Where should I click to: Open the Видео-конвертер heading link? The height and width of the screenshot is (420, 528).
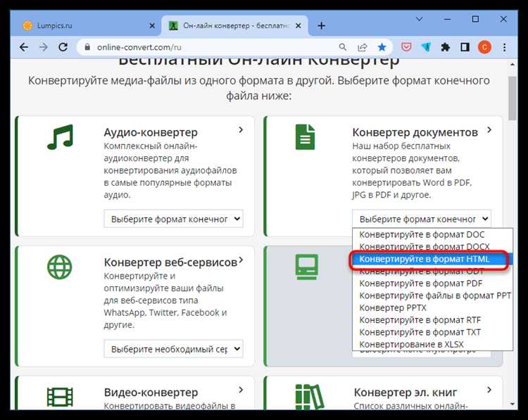click(151, 393)
